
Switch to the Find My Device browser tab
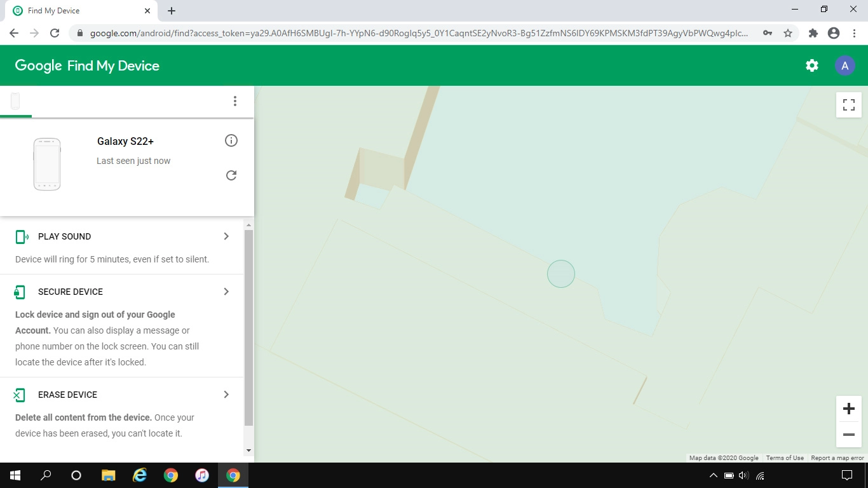(x=76, y=11)
